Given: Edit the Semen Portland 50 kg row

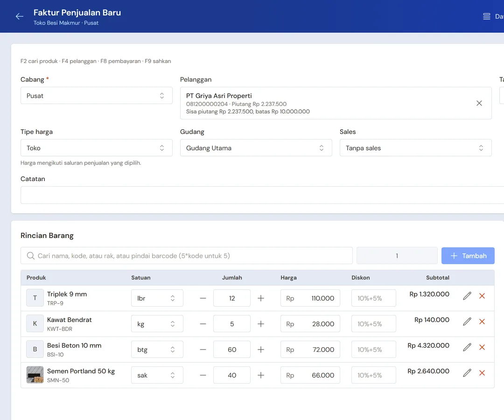Looking at the screenshot, I should (x=467, y=373).
